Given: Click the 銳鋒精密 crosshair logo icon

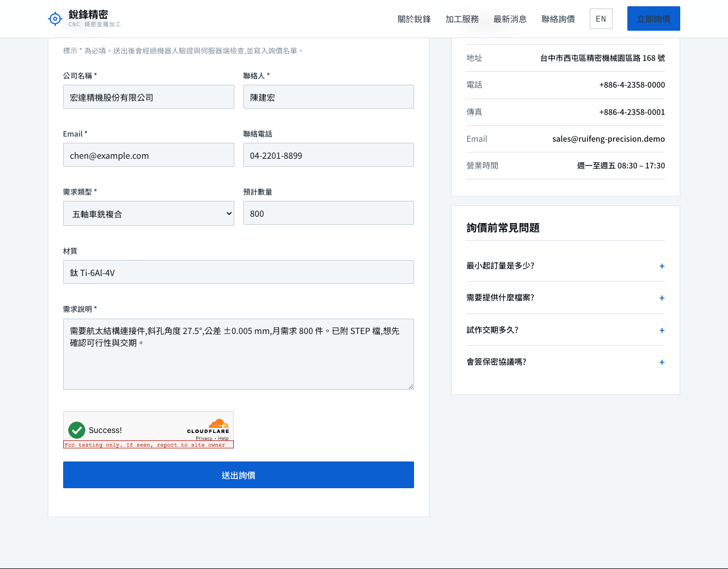Looking at the screenshot, I should click(x=55, y=19).
